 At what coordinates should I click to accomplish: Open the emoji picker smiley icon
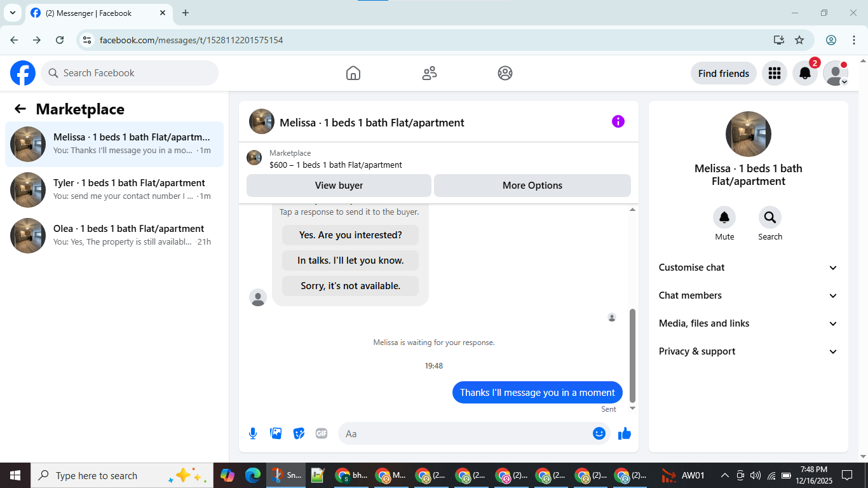click(x=599, y=433)
